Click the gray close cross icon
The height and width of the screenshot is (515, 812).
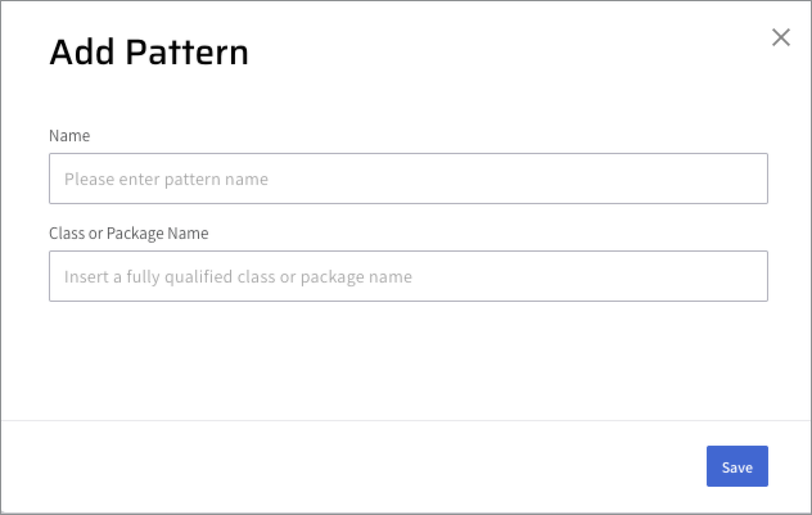(781, 38)
